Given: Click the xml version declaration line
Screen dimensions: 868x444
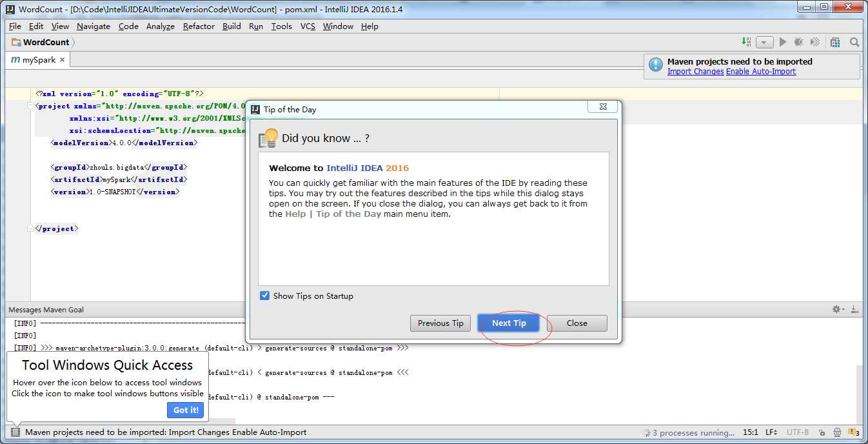Looking at the screenshot, I should point(120,94).
